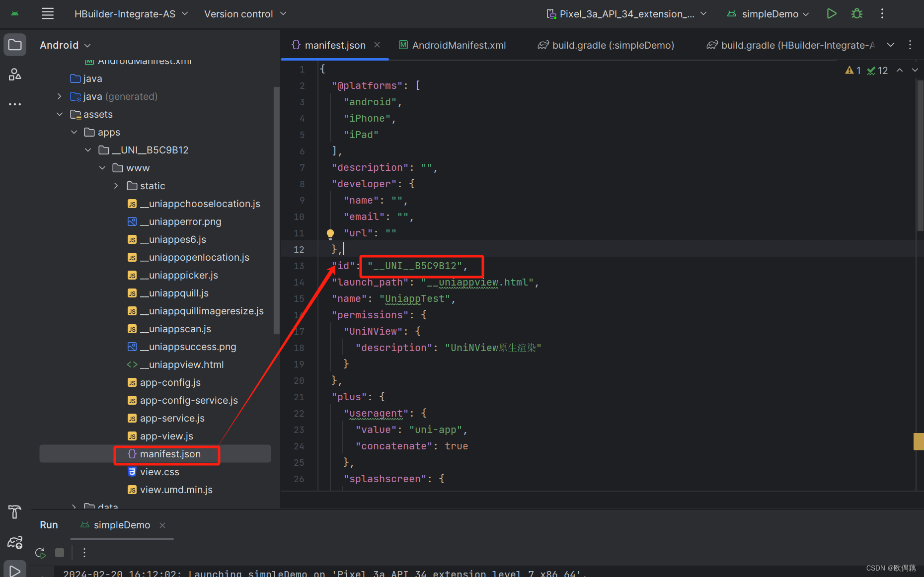
Task: Switch to the AndroidManifest.xml tab
Action: 453,45
